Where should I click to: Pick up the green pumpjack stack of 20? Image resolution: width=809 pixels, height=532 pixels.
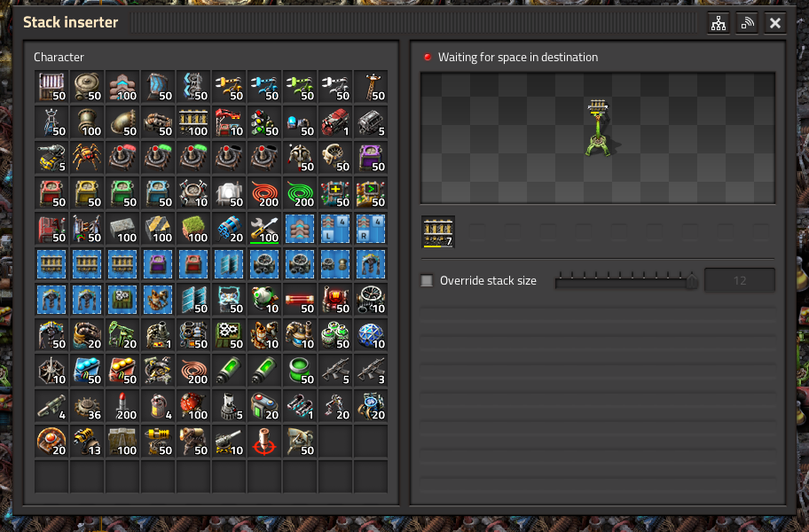[x=122, y=335]
